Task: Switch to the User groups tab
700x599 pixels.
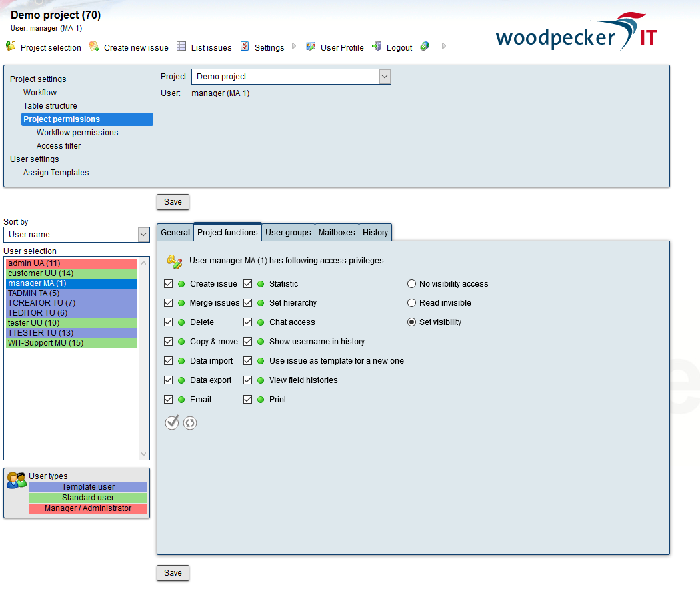Action: click(288, 232)
